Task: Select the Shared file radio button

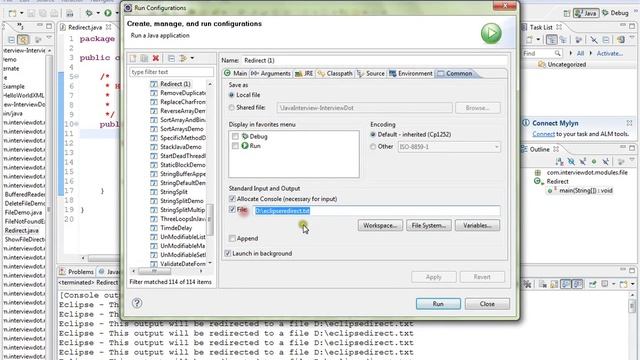Action: coord(231,108)
